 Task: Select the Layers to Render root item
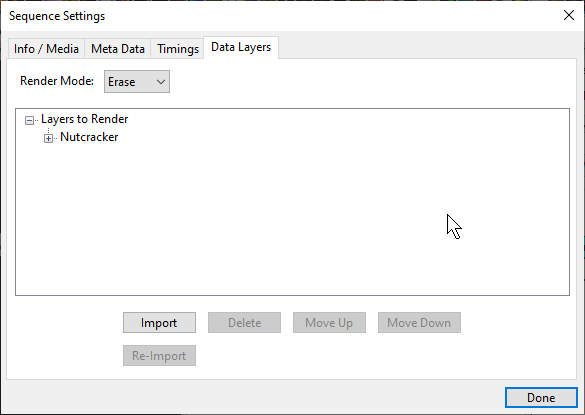coord(84,119)
